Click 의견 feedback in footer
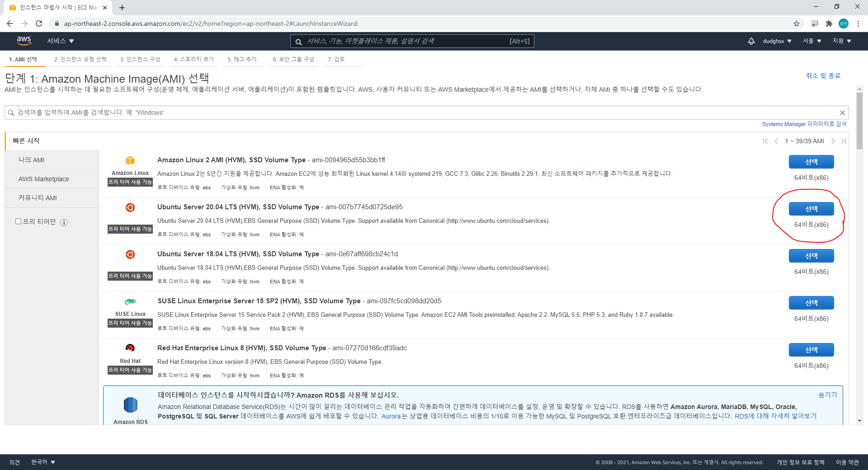 coord(14,462)
